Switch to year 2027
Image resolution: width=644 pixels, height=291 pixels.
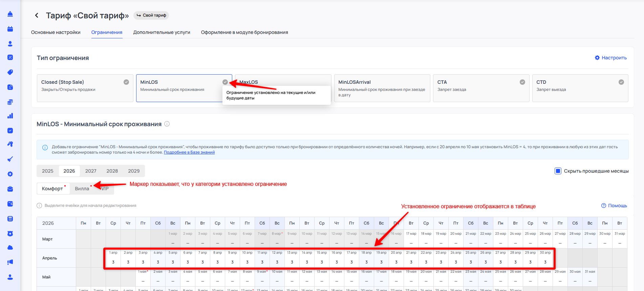tap(91, 171)
